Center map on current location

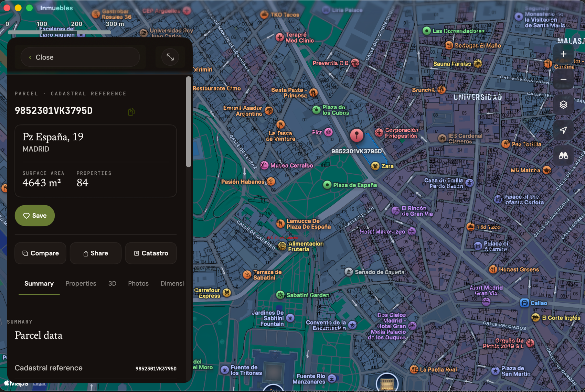click(563, 130)
